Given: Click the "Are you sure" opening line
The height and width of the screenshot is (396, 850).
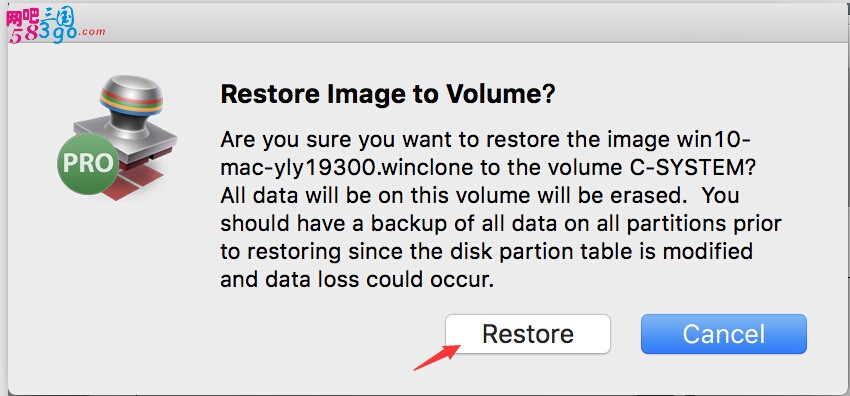Looking at the screenshot, I should click(486, 141).
